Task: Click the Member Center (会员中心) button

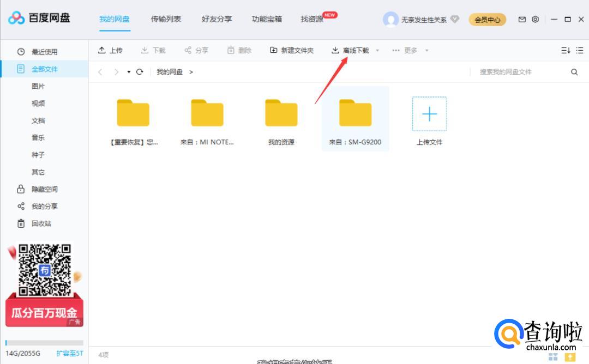Action: [x=487, y=20]
